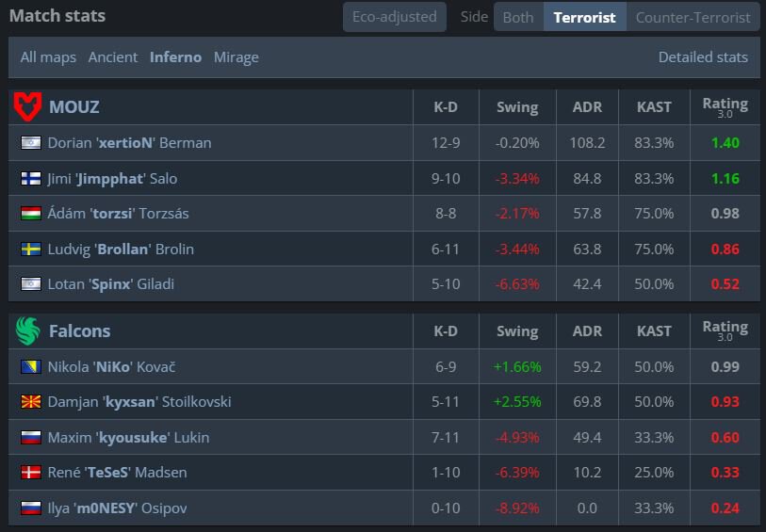Image resolution: width=766 pixels, height=532 pixels.
Task: Open Ilya 'm0NESY' Osipov's player page
Action: [117, 508]
